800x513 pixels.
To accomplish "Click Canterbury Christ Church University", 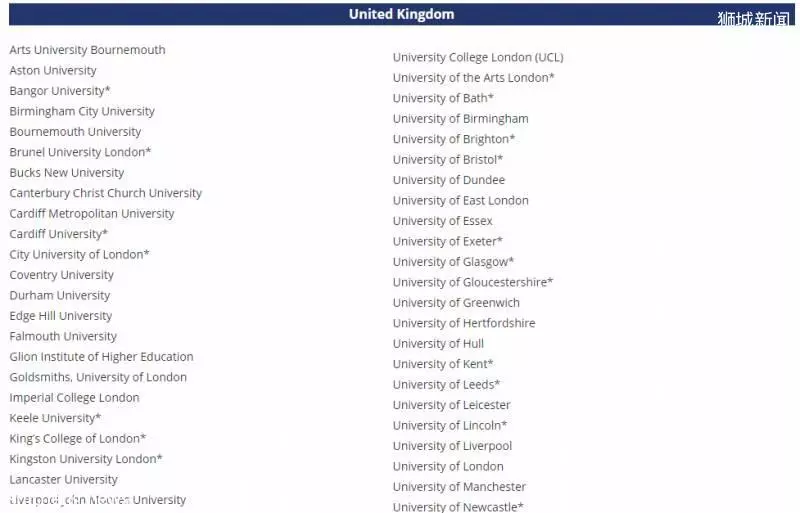I will [x=106, y=193].
